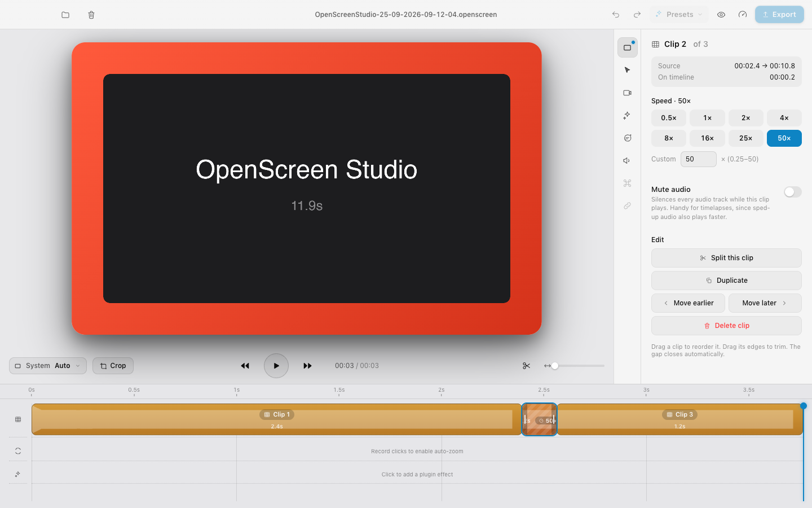Set speed to 2×

coord(746,118)
